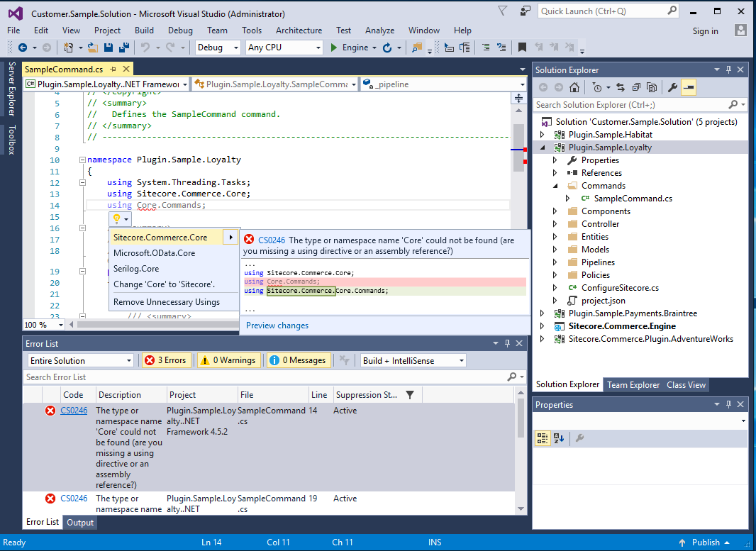Click the Home icon in Solution Explorer

pos(574,87)
